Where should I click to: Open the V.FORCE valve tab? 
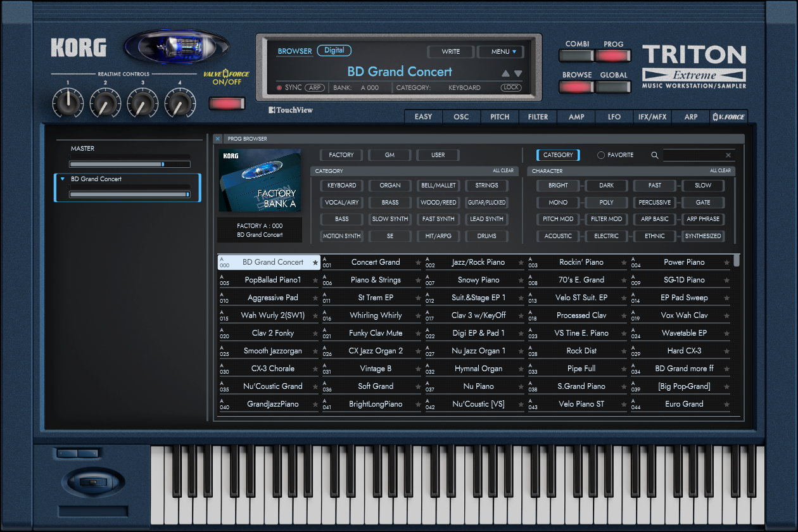pyautogui.click(x=728, y=117)
